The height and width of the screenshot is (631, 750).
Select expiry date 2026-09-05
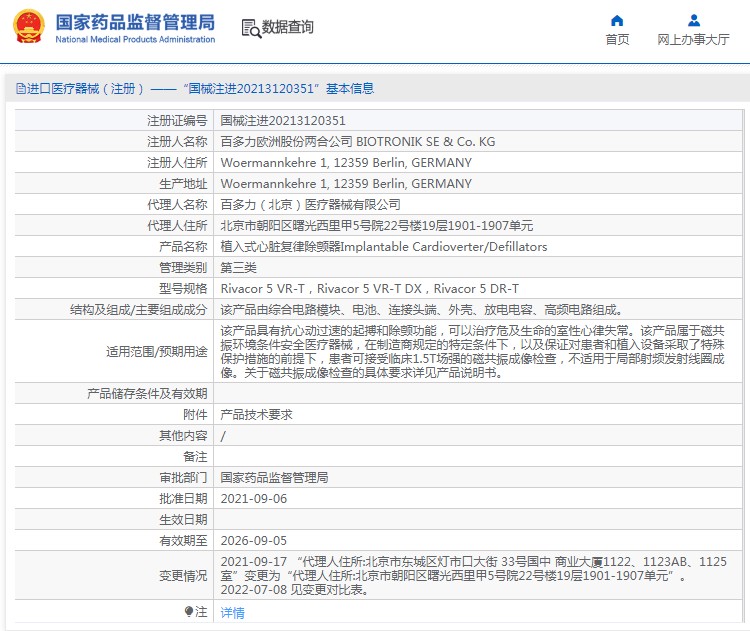[x=254, y=541]
